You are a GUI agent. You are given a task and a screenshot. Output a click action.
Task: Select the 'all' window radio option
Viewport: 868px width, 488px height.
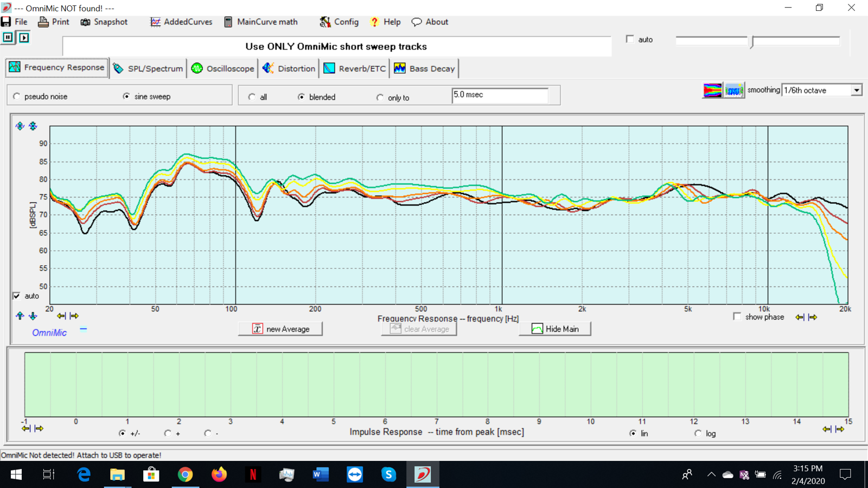252,97
